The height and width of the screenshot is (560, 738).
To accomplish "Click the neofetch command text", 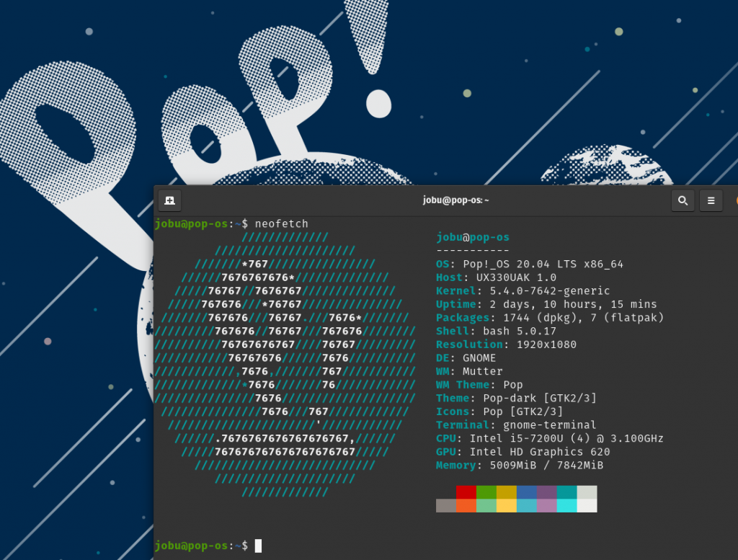I will click(x=282, y=224).
